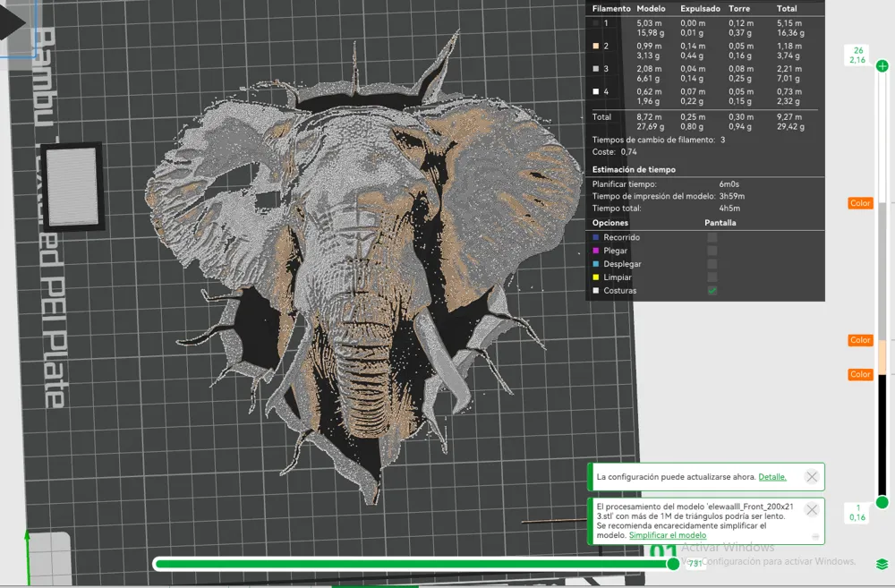Enable the Desplegar display checkbox
Viewport: 895px width, 588px height.
[x=712, y=264]
